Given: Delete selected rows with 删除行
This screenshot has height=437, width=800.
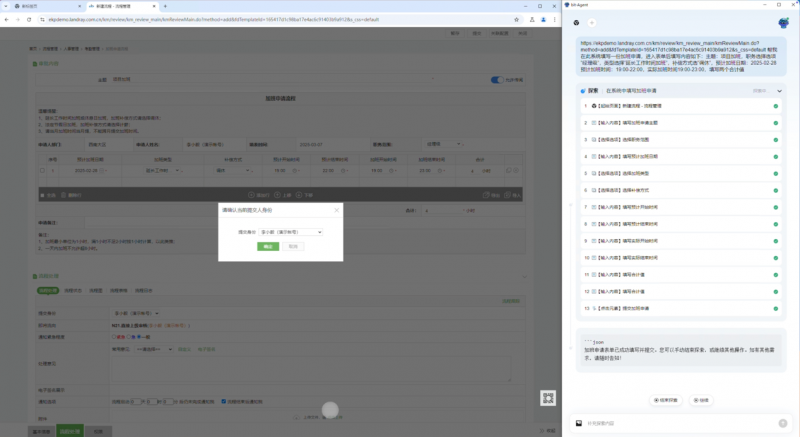Looking at the screenshot, I should pos(71,195).
